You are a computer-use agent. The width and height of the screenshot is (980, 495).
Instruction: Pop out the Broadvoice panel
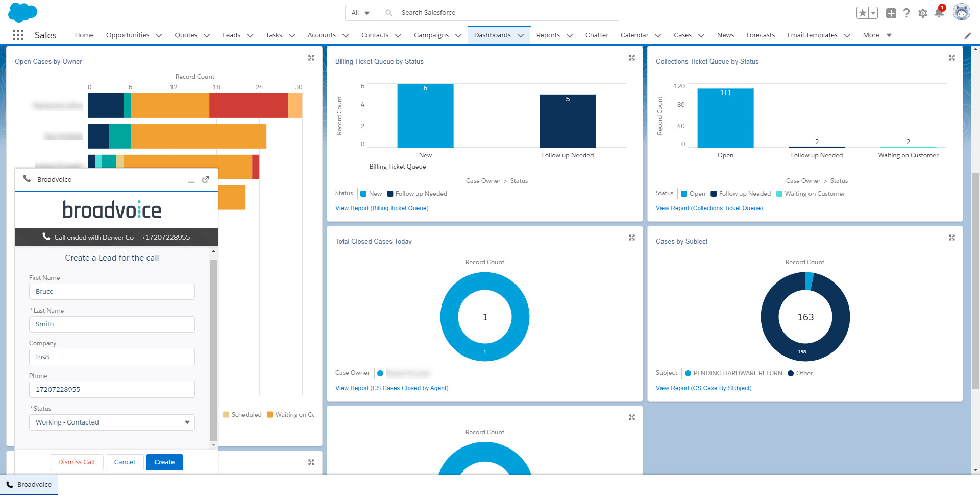206,179
